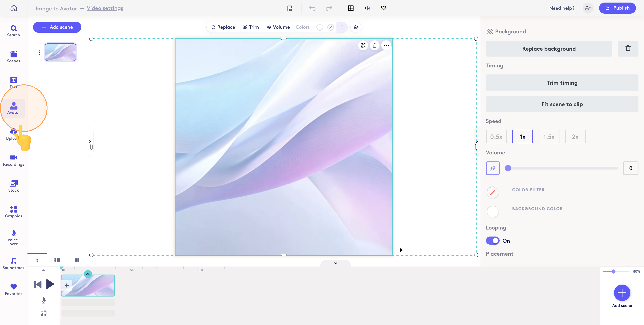Open the Avatar sidebar panel
Screen dimensions: 644x325
pos(13,108)
